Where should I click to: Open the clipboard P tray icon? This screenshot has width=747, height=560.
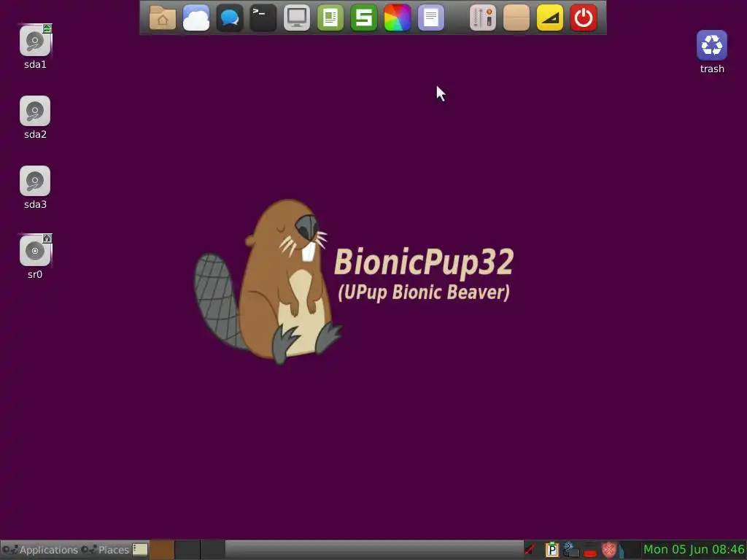[551, 550]
